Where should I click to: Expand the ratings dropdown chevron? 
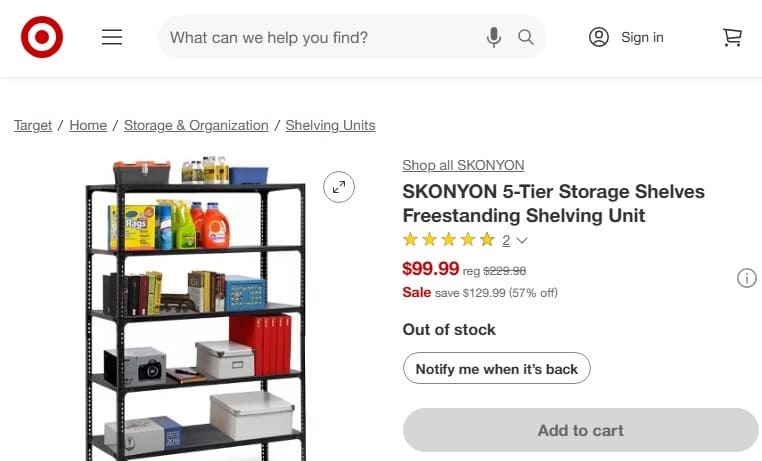[x=521, y=240]
